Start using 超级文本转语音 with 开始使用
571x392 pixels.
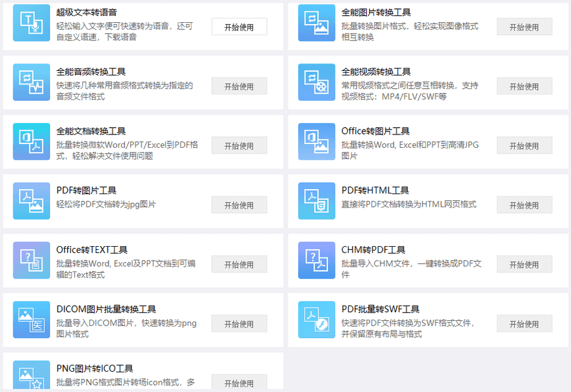(239, 27)
